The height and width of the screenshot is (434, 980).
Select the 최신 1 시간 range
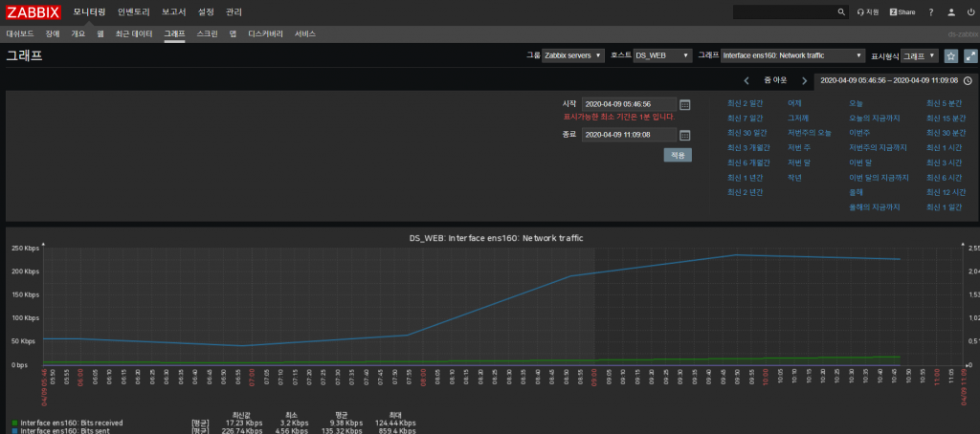(x=944, y=147)
